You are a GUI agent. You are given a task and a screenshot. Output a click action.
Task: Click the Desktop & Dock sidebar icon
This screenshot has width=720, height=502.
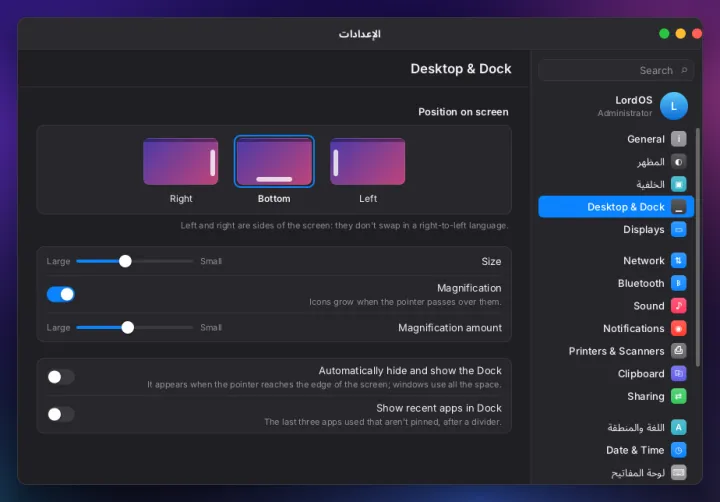[x=678, y=207]
